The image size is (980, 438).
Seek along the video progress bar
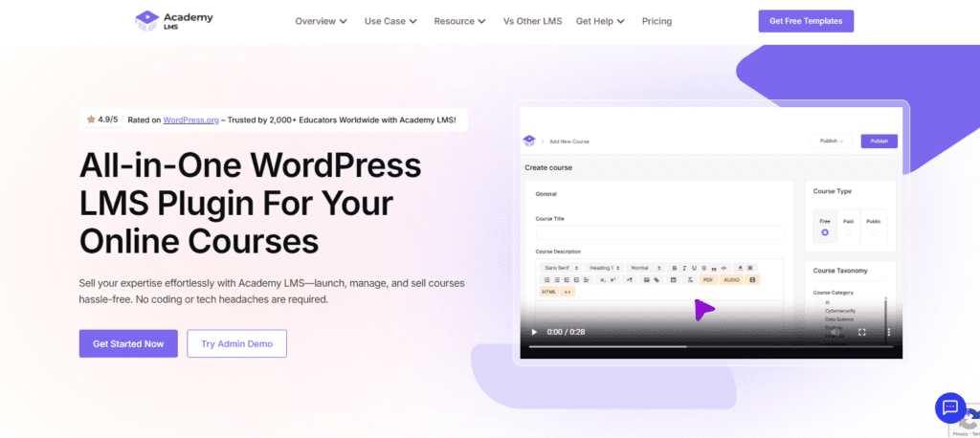pyautogui.click(x=710, y=347)
